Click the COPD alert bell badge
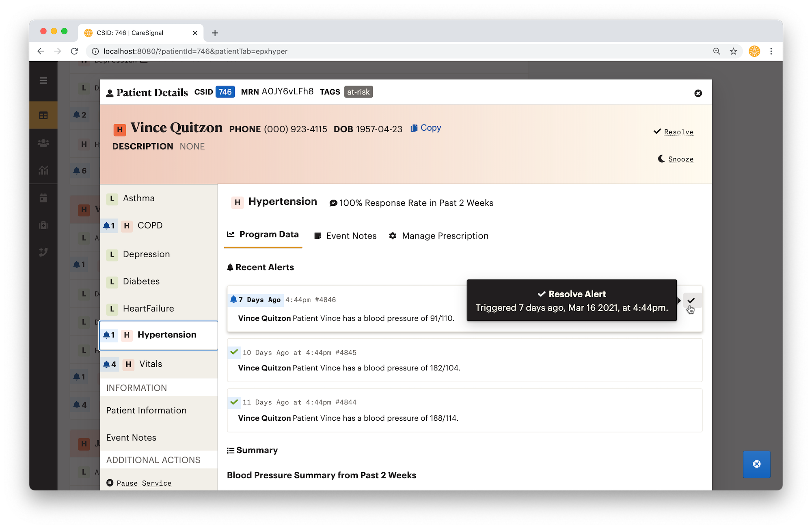This screenshot has width=812, height=529. coord(109,226)
